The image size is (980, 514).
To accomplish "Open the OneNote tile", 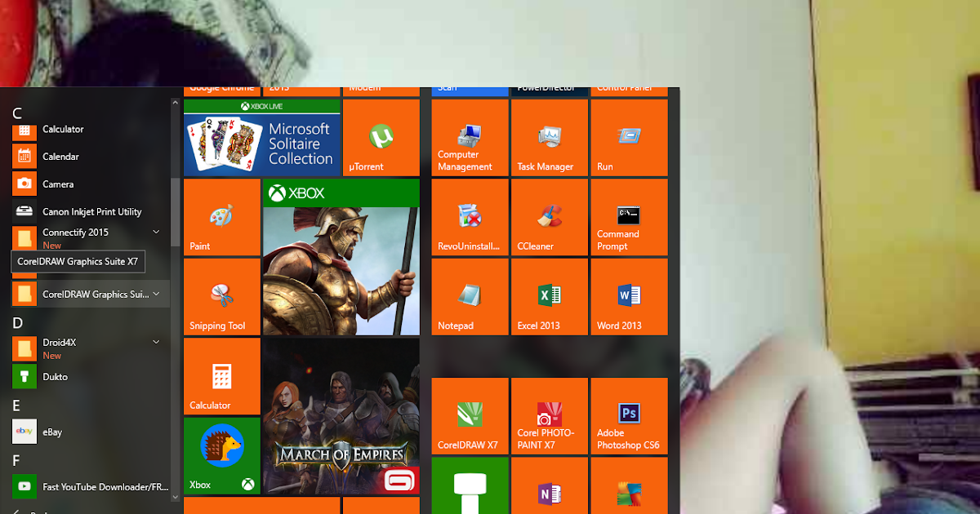I will point(550,485).
